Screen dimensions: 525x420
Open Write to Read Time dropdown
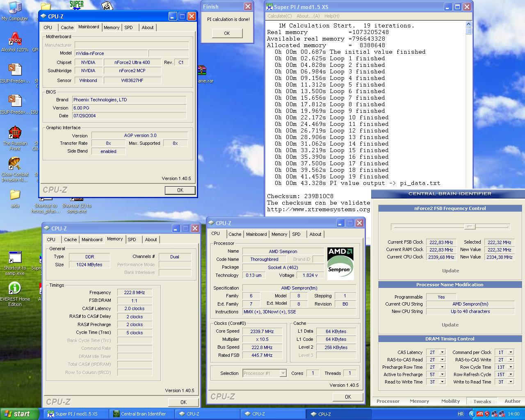[511, 382]
